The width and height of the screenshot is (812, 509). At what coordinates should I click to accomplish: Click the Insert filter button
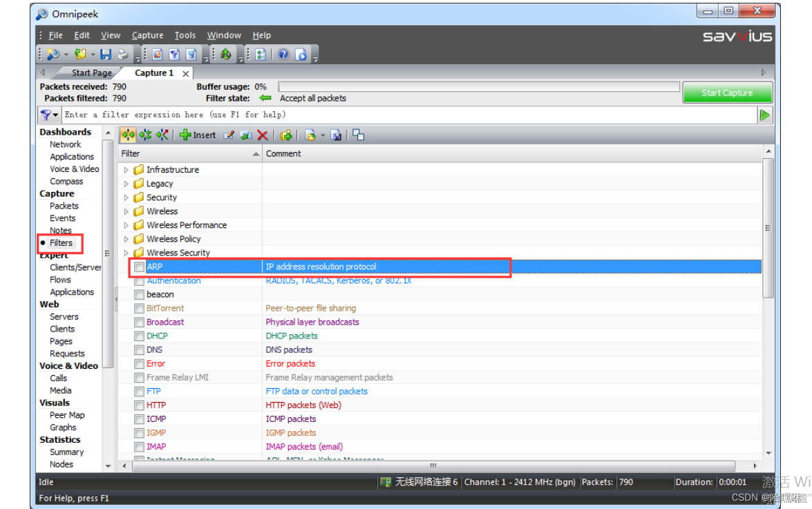pos(198,135)
